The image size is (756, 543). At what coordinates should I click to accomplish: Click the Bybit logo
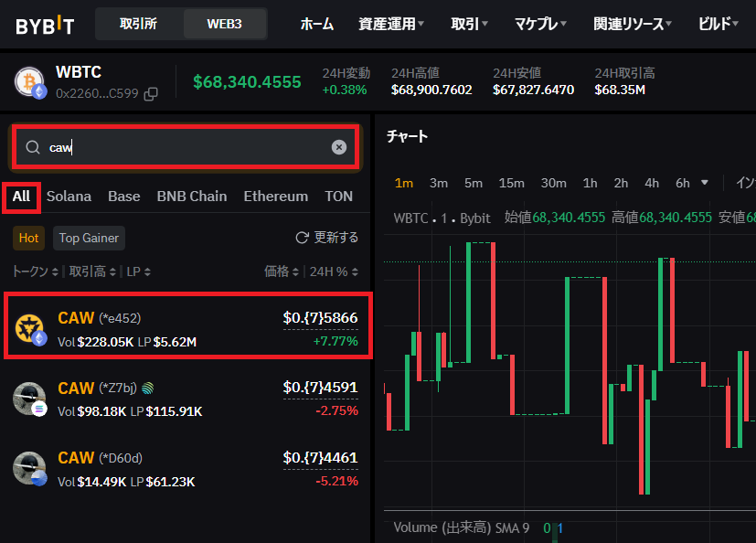pyautogui.click(x=45, y=25)
